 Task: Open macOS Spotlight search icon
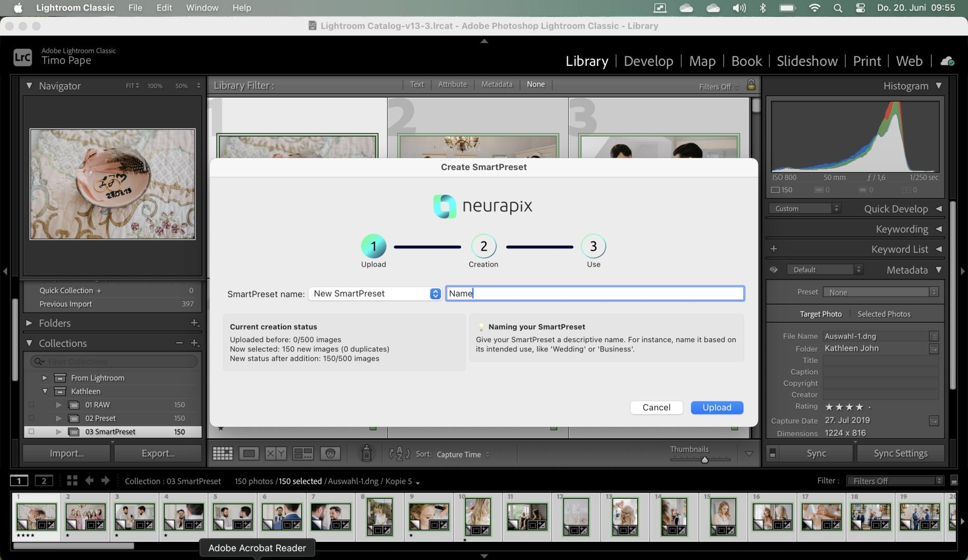[x=838, y=8]
